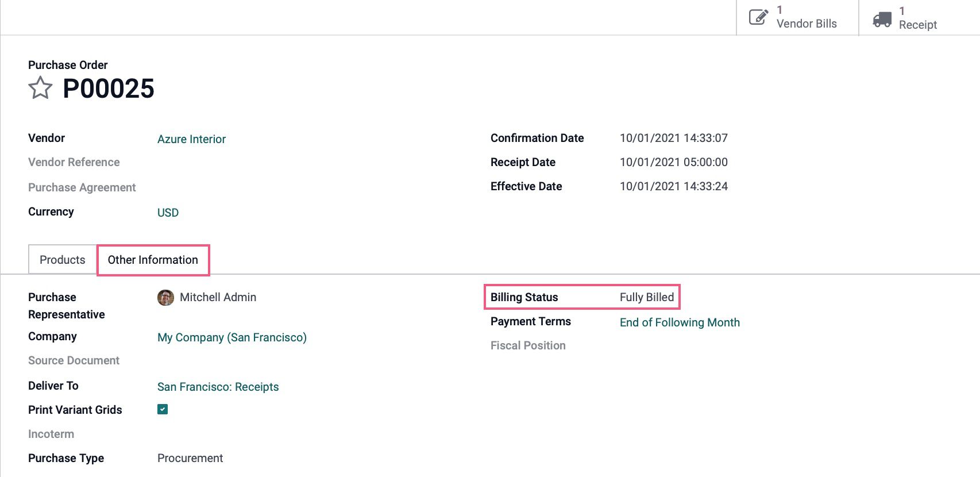Image resolution: width=980 pixels, height=477 pixels.
Task: Select the Other Information tab
Action: pos(153,260)
